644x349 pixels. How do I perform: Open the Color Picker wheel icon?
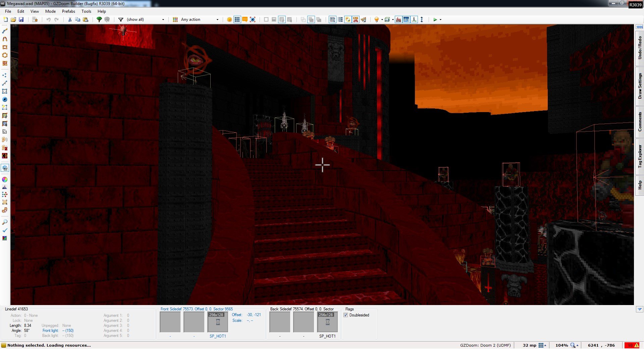[x=5, y=180]
